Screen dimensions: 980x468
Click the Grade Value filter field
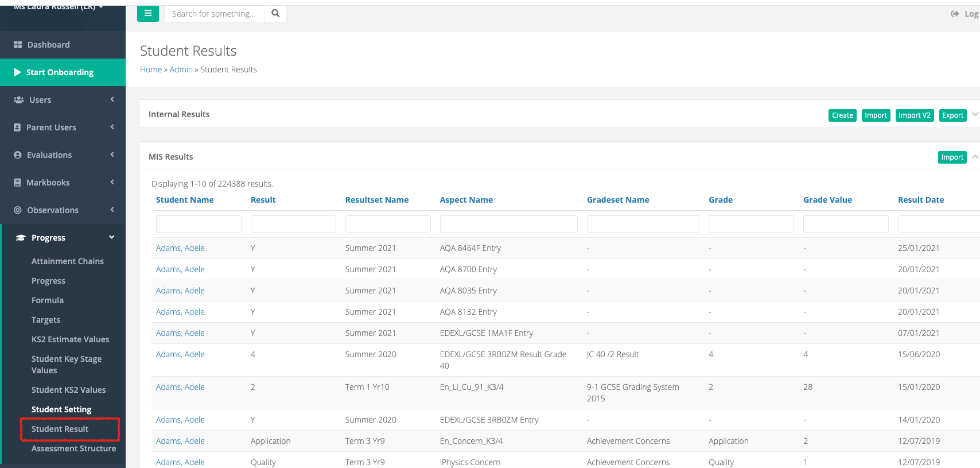[846, 224]
